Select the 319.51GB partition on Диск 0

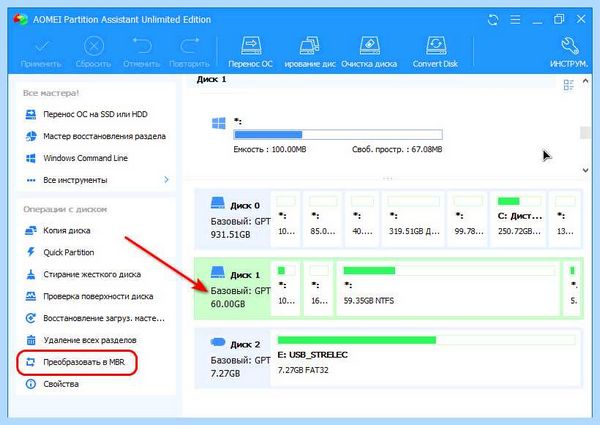[413, 219]
